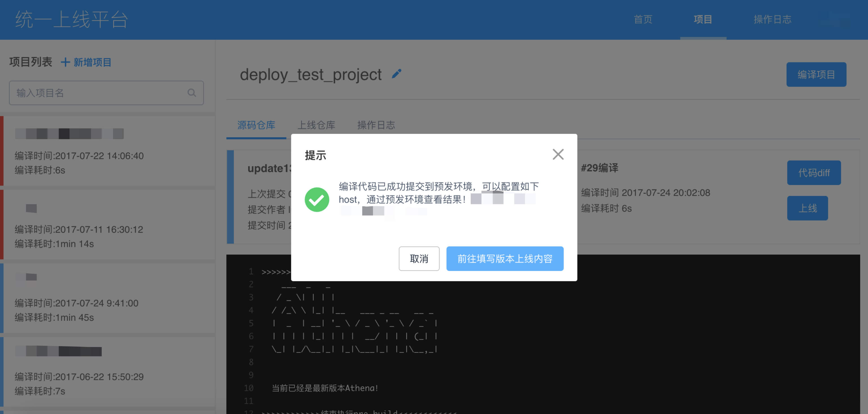868x414 pixels.
Task: Close the 提示 dialog with X icon
Action: point(558,154)
